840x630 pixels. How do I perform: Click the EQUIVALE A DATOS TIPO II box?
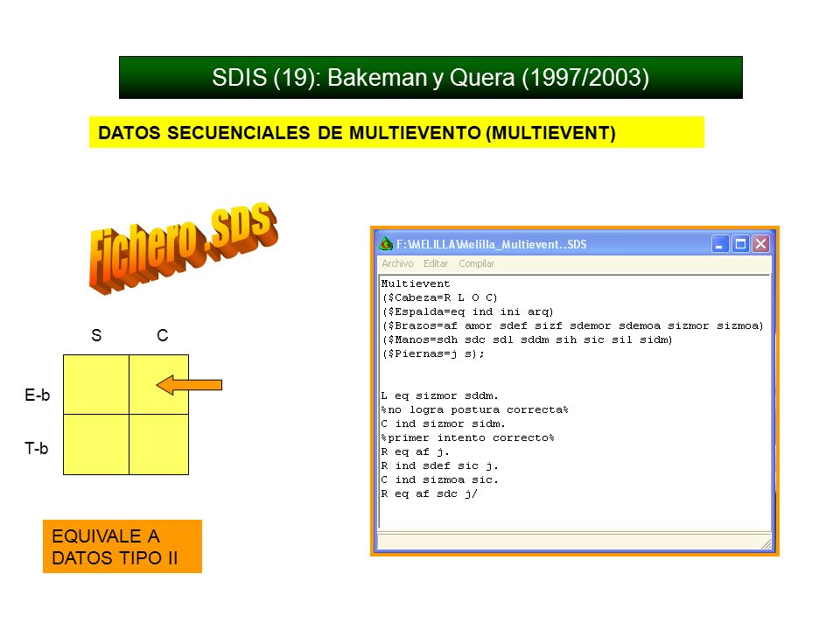point(122,546)
